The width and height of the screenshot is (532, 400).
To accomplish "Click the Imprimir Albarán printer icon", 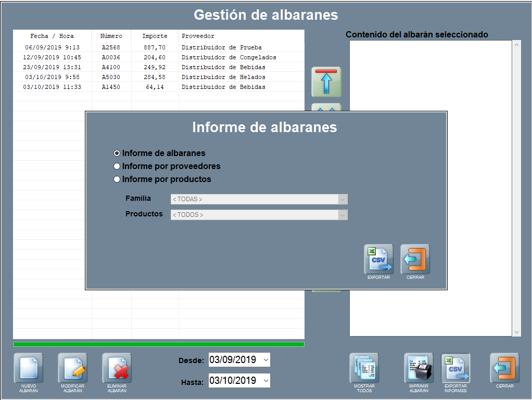I will coord(419,368).
